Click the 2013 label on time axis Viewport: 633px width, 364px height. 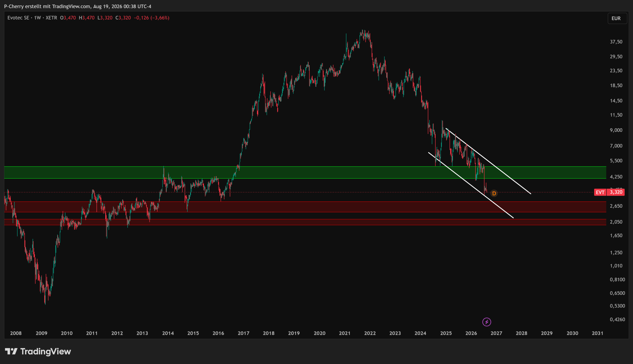click(x=142, y=333)
